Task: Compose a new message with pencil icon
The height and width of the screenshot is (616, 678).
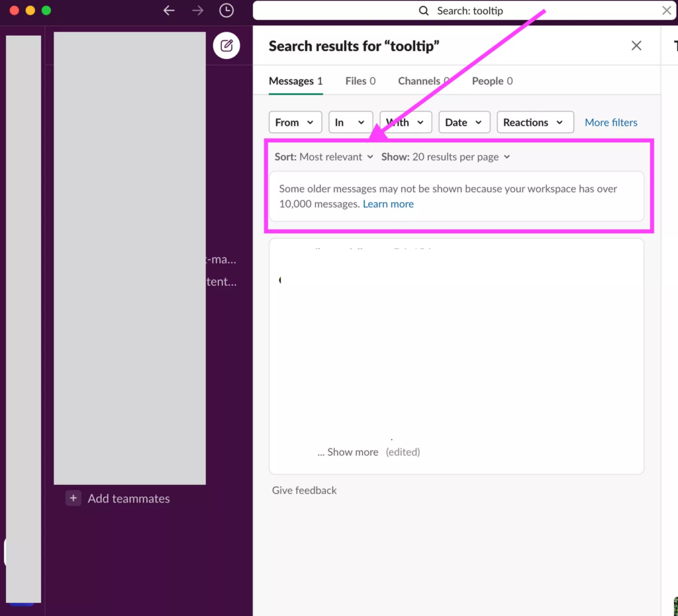Action: (226, 46)
